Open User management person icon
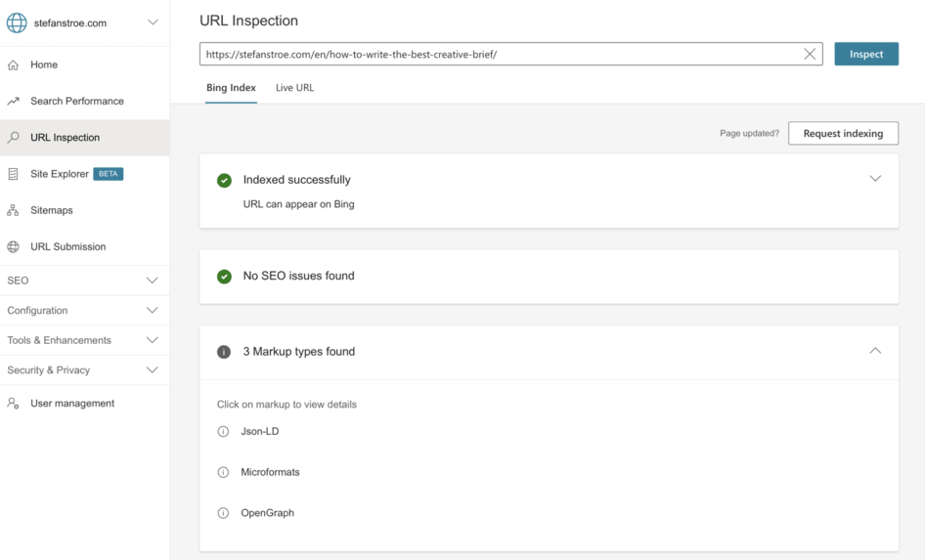 click(x=13, y=404)
